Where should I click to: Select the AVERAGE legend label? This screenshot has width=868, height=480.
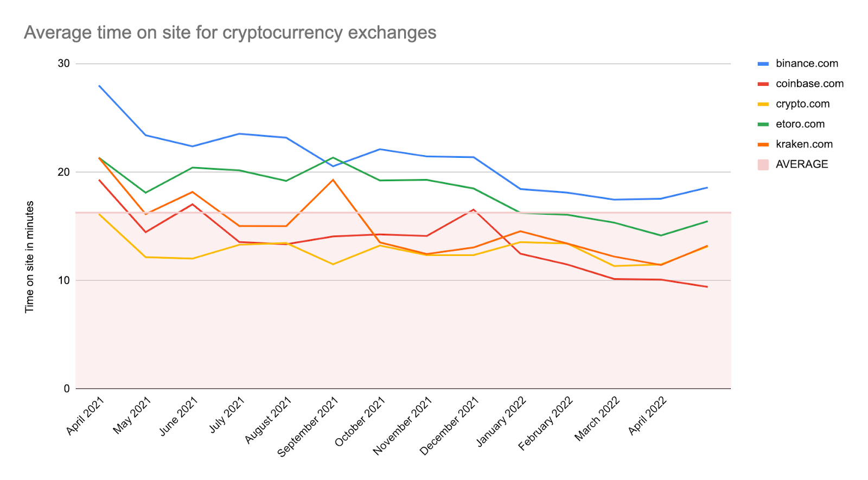802,164
